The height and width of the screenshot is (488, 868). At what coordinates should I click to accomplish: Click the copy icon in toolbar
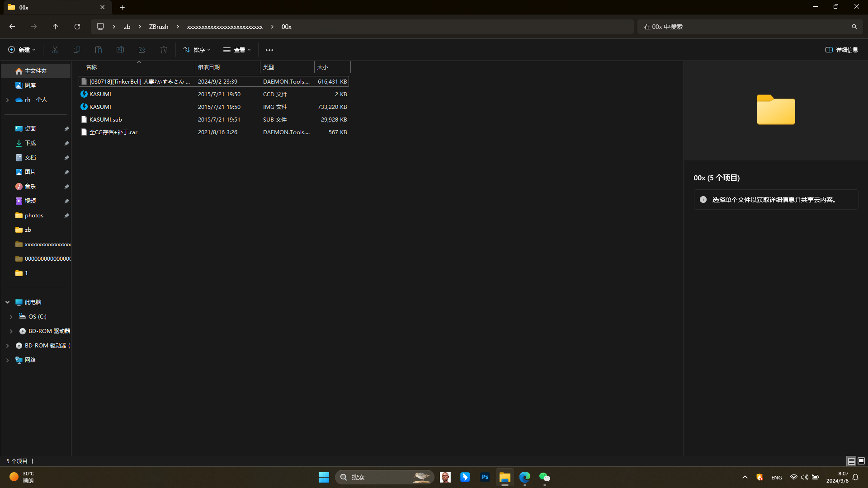(77, 50)
